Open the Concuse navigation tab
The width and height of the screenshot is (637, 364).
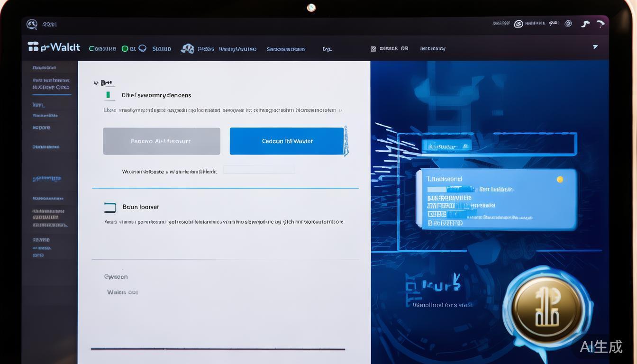click(x=102, y=49)
